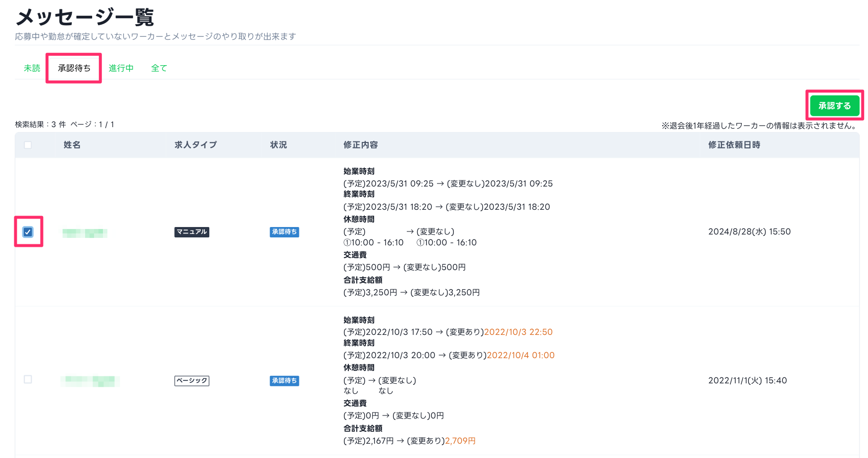The image size is (868, 458).
Task: Uncheck the first worker's checked checkbox
Action: [28, 232]
